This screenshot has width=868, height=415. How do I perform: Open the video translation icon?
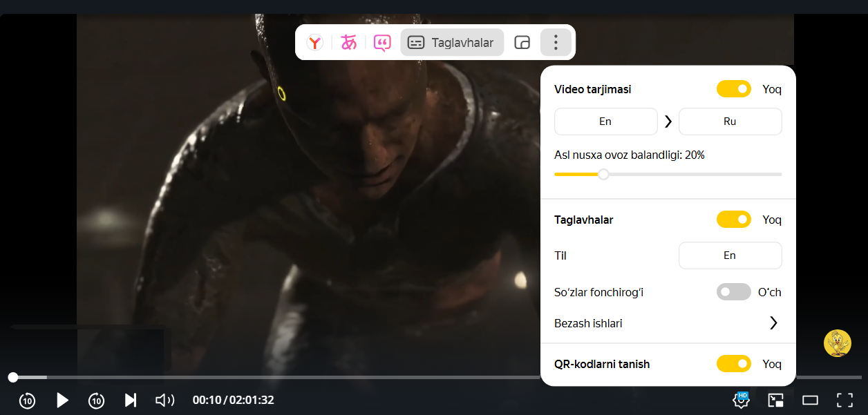click(x=349, y=43)
